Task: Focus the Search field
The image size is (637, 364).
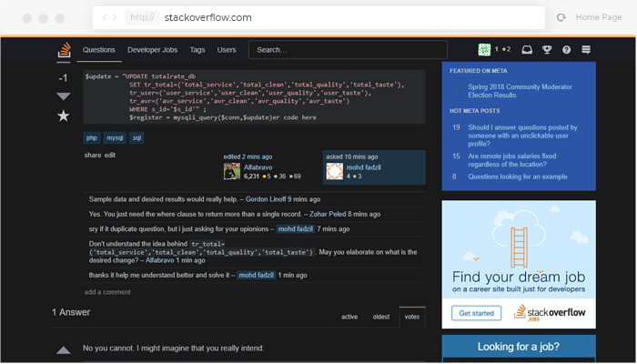Action: tap(348, 49)
